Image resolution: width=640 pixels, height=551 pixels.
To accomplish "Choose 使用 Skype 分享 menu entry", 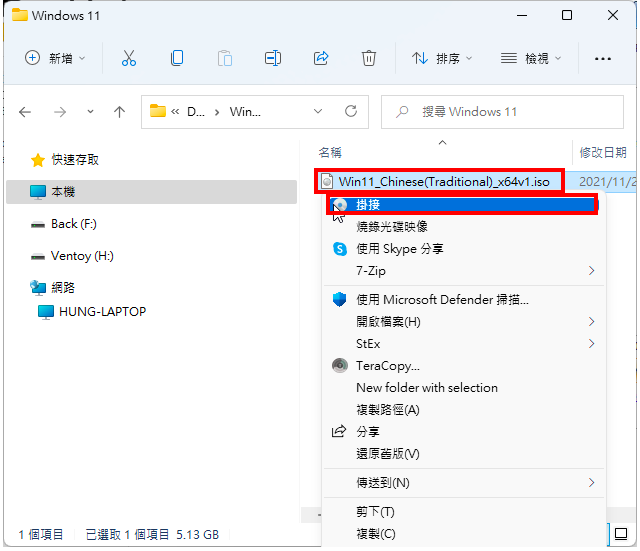I will point(464,249).
